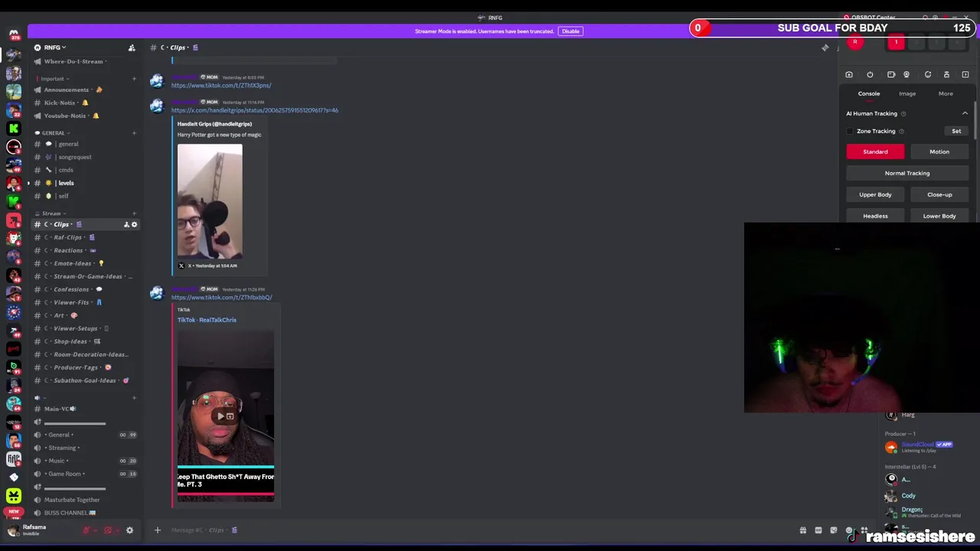
Task: Collapse the AI Human Tracking section
Action: click(x=965, y=113)
